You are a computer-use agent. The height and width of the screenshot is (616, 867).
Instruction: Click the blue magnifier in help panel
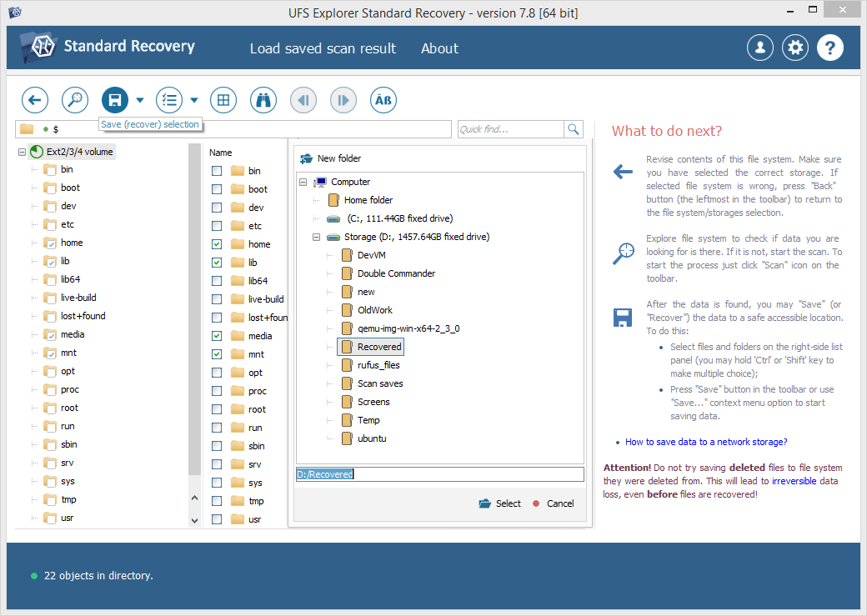click(x=624, y=253)
